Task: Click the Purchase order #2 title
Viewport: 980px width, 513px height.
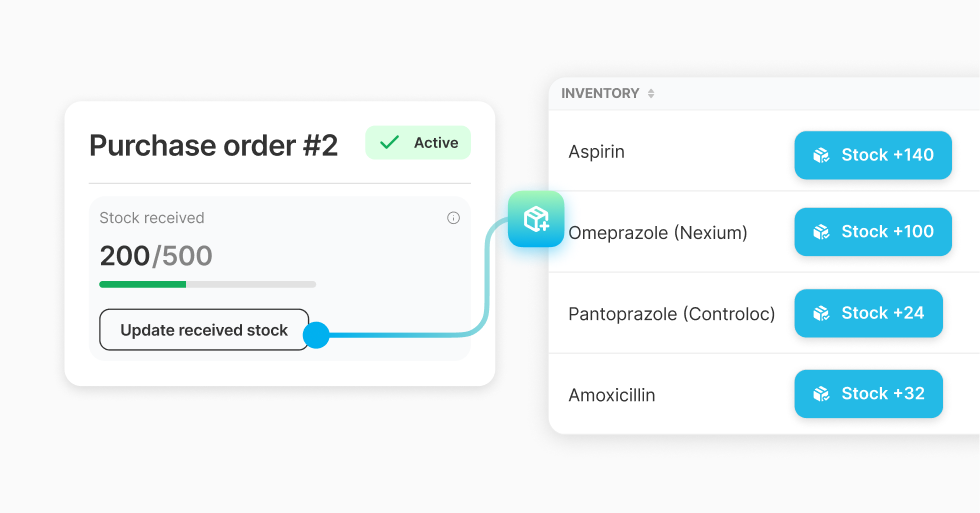Action: 213,146
